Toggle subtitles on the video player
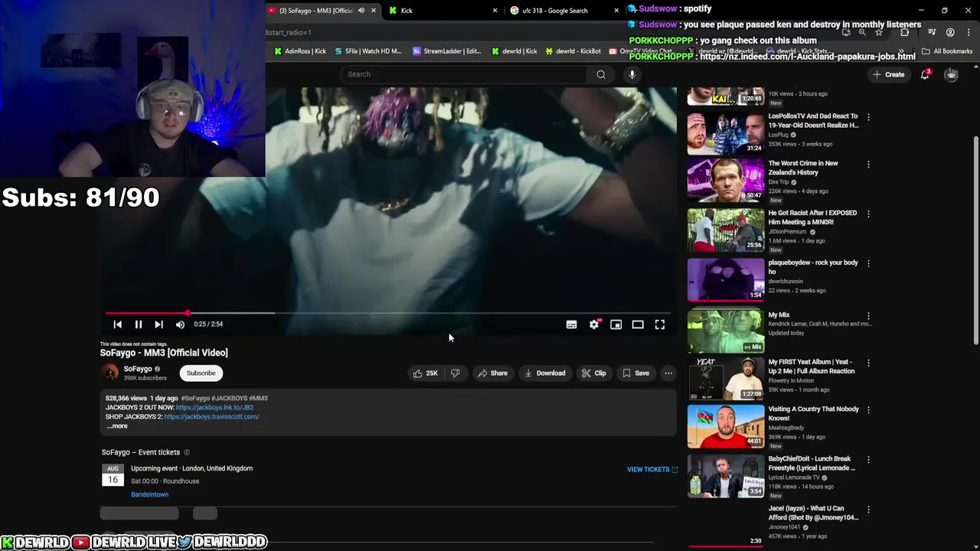 click(x=571, y=324)
